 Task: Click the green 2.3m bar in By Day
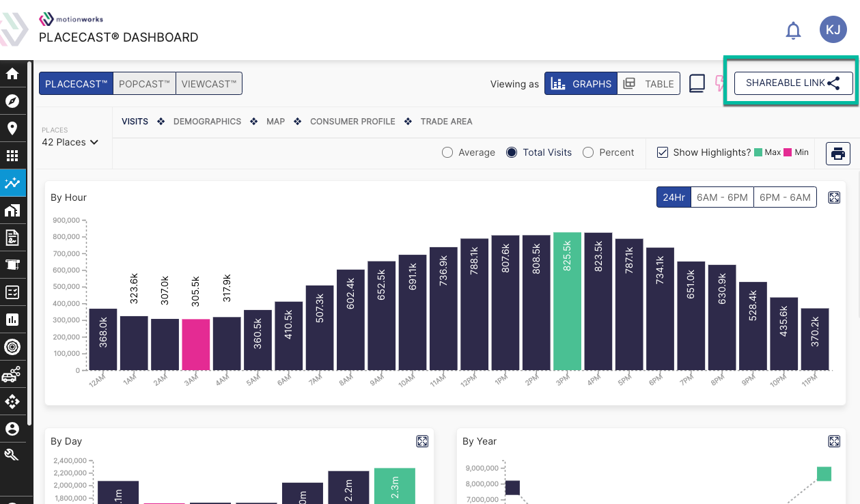pos(395,486)
